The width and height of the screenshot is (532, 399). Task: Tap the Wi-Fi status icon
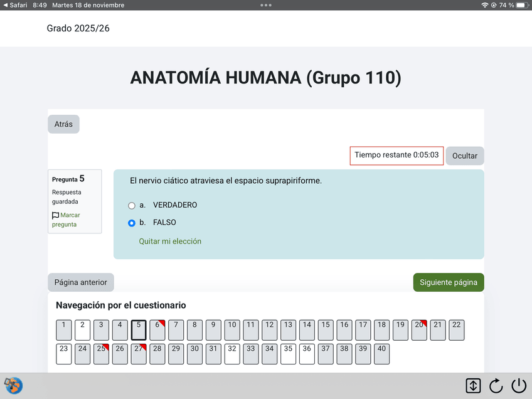pos(484,5)
